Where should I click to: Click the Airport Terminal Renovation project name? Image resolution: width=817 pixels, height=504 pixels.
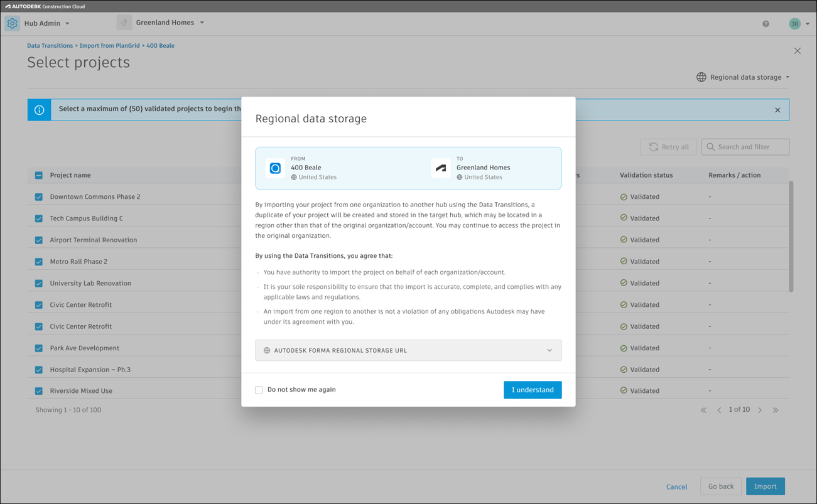pyautogui.click(x=94, y=240)
